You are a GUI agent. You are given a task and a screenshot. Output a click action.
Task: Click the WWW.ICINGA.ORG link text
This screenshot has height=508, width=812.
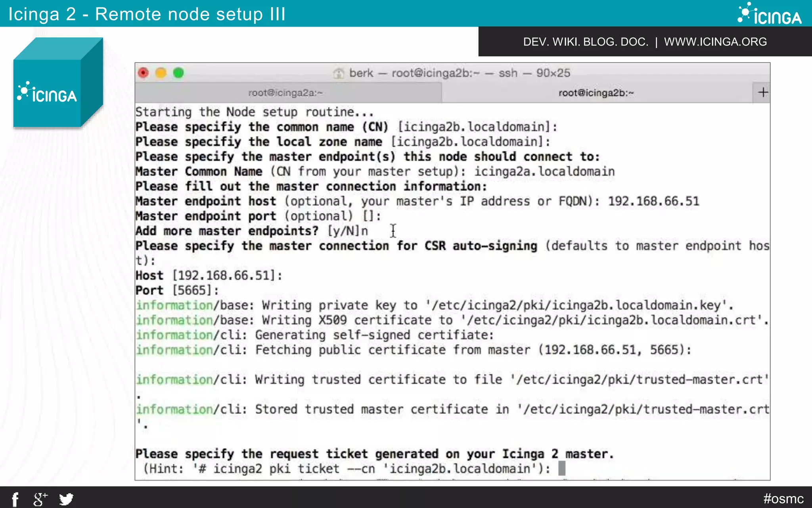(715, 42)
